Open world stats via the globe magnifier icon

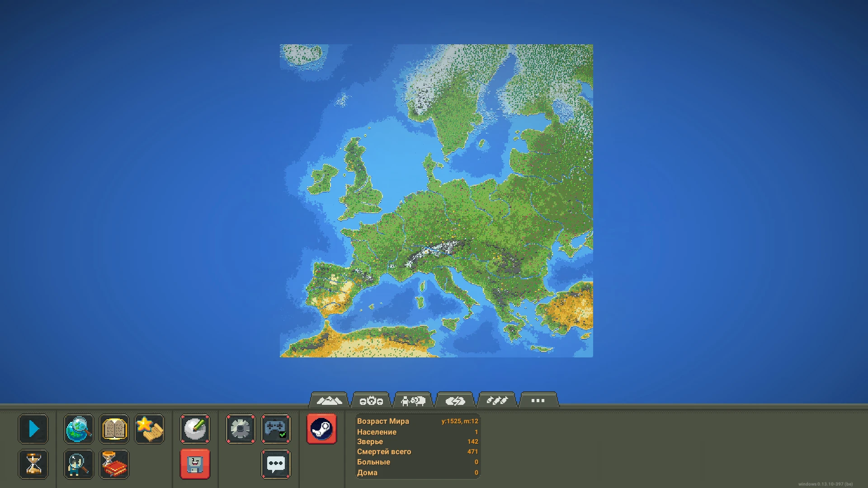(x=78, y=429)
